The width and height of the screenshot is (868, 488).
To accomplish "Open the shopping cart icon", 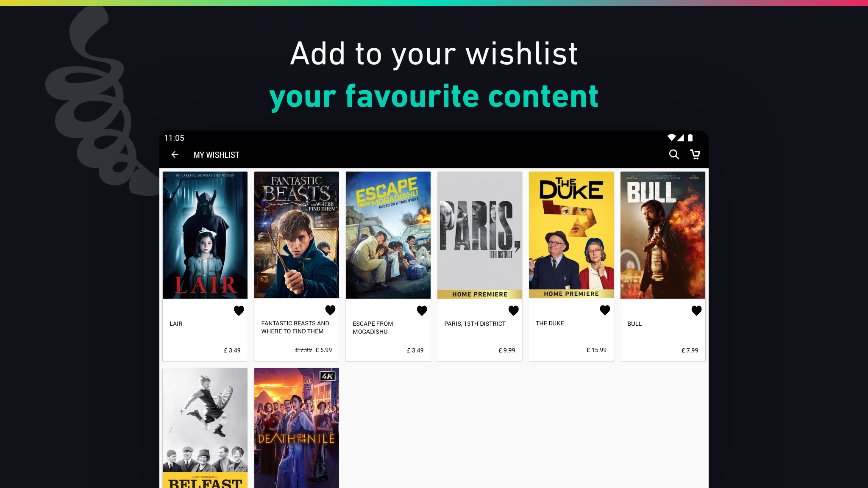I will (x=695, y=155).
